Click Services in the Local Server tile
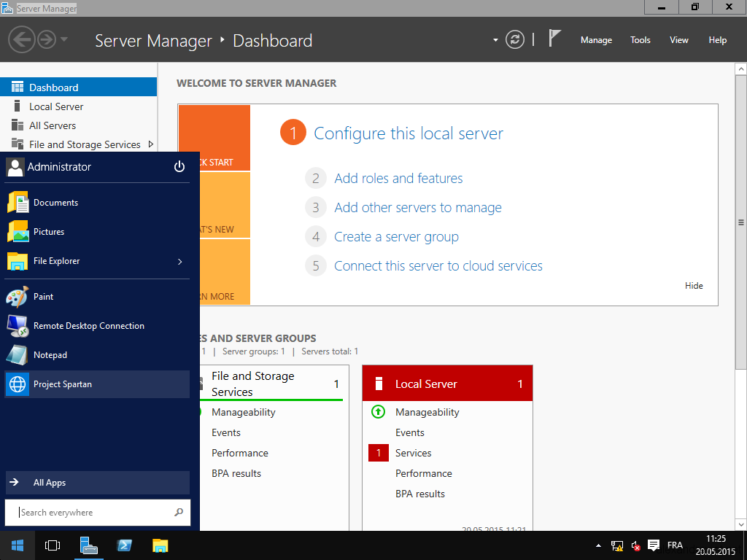 pyautogui.click(x=413, y=453)
